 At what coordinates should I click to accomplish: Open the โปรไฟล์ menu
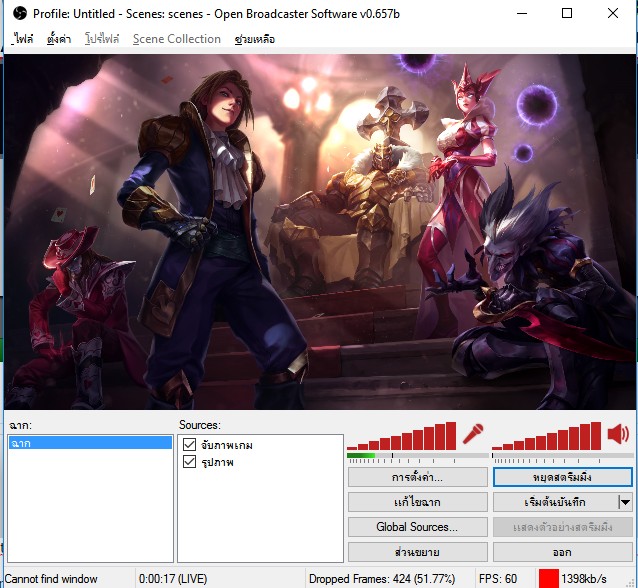102,39
